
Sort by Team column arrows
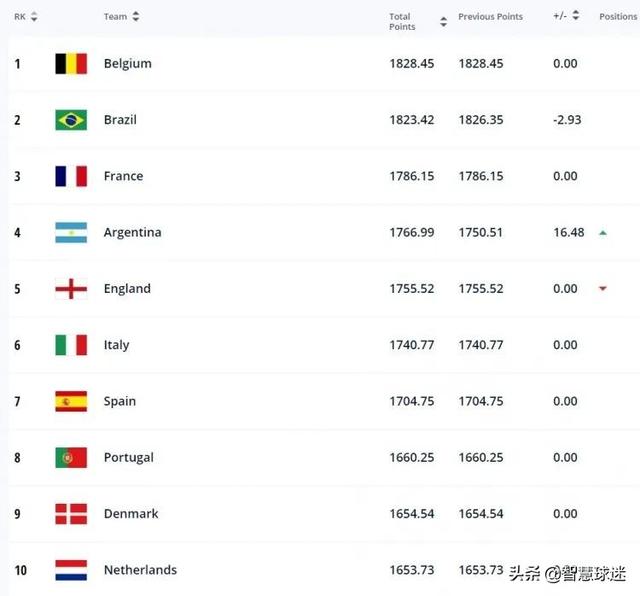point(136,16)
